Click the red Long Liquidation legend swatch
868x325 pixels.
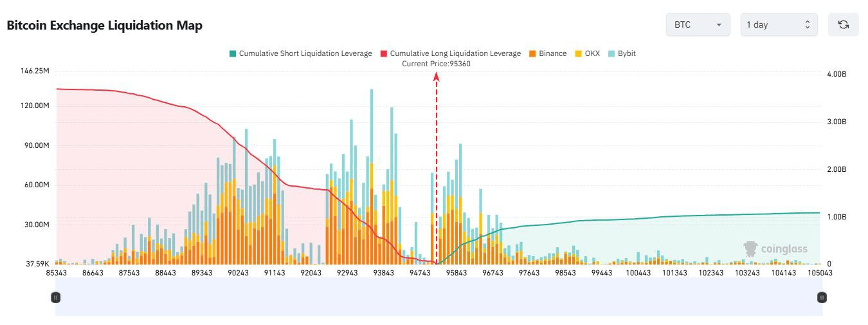pyautogui.click(x=384, y=53)
